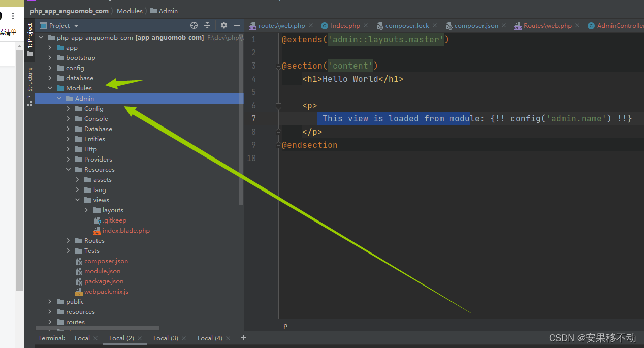Collapse the php_app_anguomob_com root folder
Image resolution: width=644 pixels, height=348 pixels.
(41, 38)
